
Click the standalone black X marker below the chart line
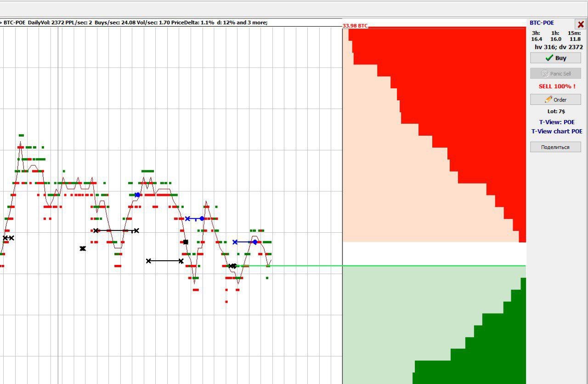tap(83, 248)
